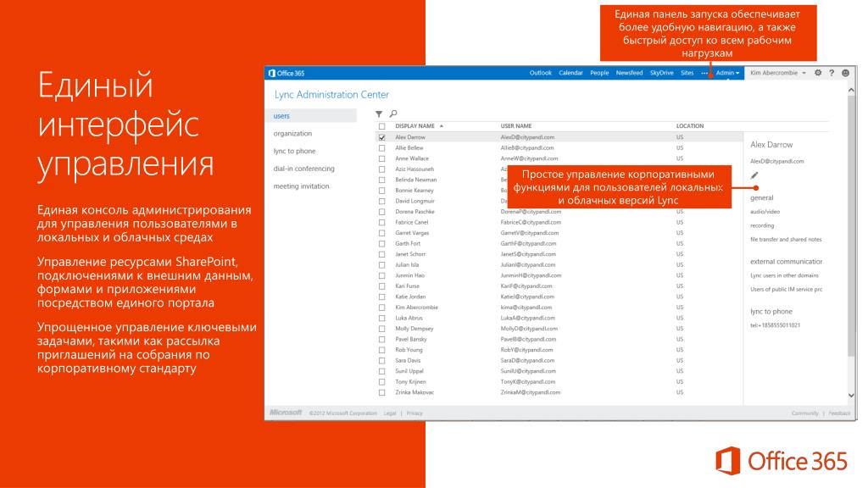Click the Privacy link in footer
Screen dimensions: 868x488
414,413
